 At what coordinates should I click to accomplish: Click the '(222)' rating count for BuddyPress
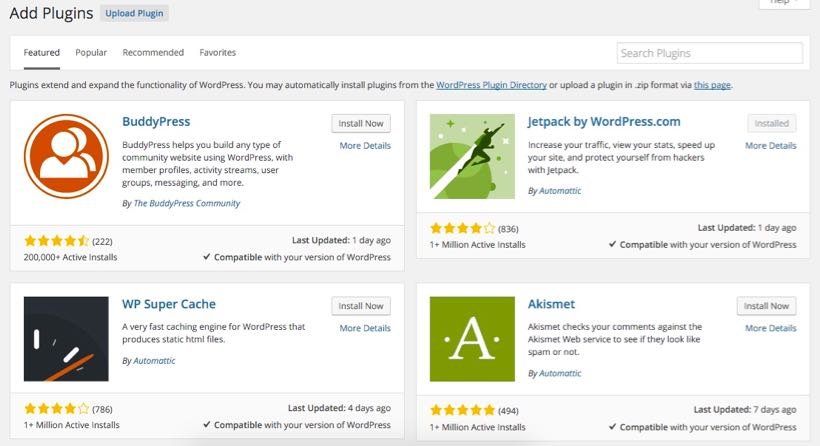102,242
